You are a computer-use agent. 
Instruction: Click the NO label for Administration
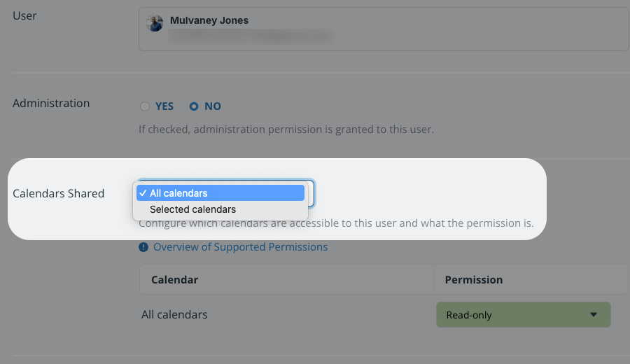pyautogui.click(x=213, y=106)
